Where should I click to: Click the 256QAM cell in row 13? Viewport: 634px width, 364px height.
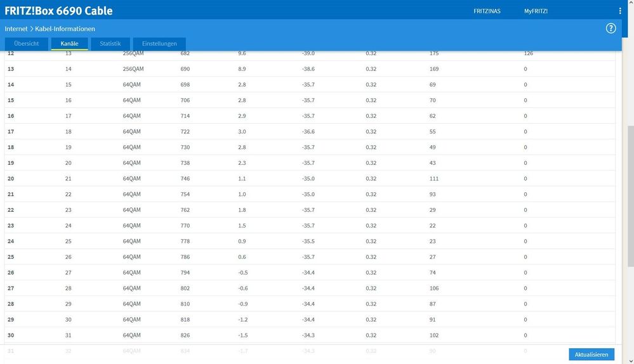coord(133,69)
